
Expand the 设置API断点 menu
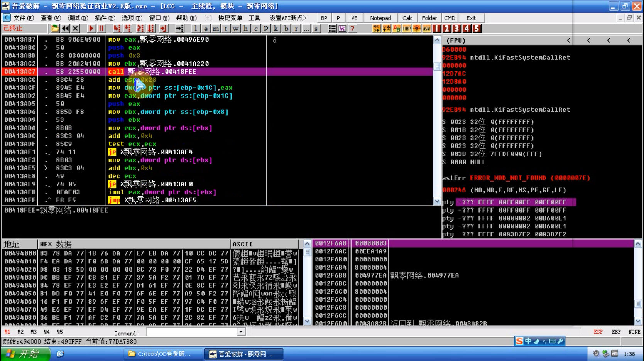287,18
